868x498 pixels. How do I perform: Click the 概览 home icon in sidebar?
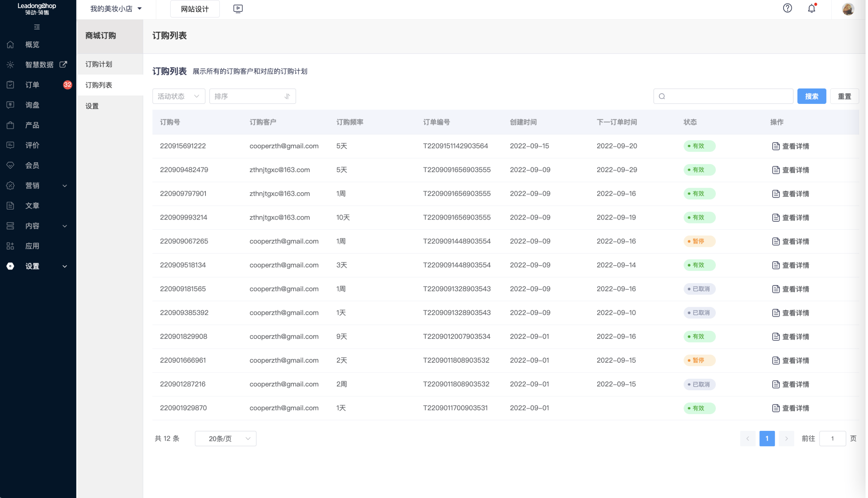pyautogui.click(x=10, y=44)
